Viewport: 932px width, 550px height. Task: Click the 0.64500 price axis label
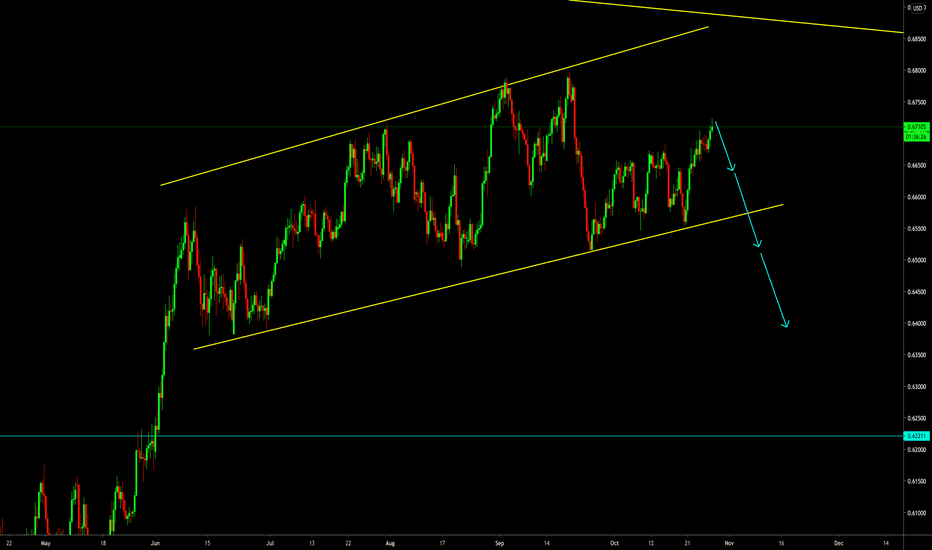(x=917, y=292)
